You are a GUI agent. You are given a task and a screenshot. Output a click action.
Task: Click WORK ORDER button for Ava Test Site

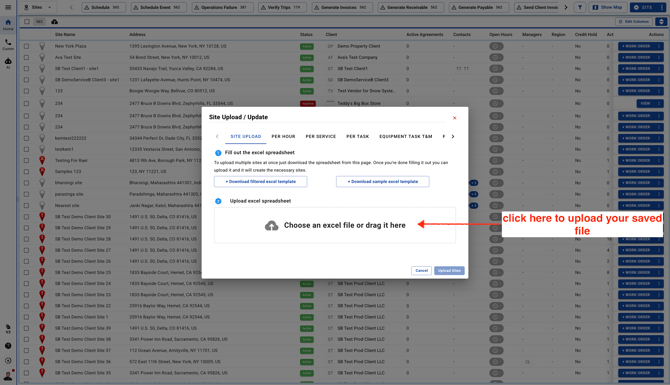636,57
